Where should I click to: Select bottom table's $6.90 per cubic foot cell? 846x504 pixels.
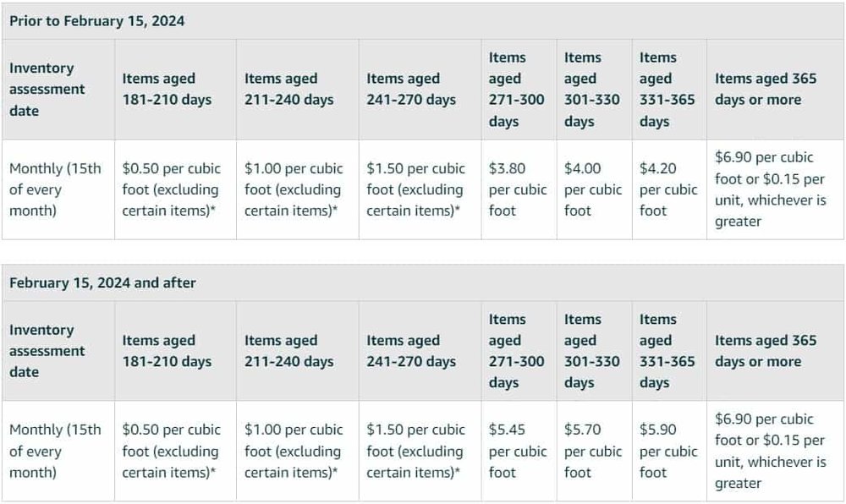[x=775, y=452]
